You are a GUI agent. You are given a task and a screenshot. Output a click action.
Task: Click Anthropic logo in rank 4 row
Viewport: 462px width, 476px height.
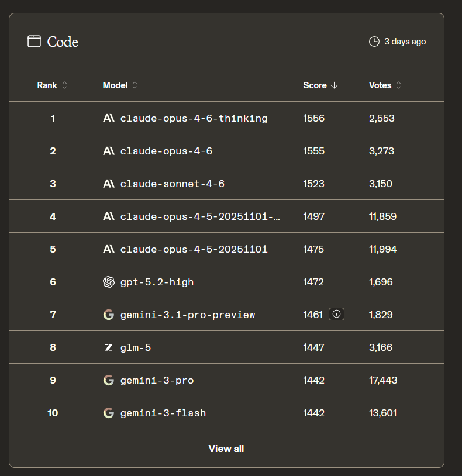click(x=109, y=216)
